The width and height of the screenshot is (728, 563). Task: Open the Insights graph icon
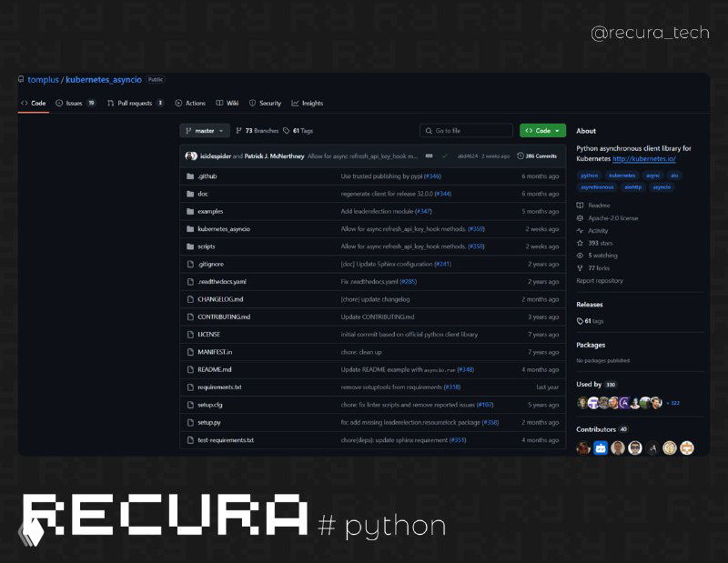click(294, 103)
